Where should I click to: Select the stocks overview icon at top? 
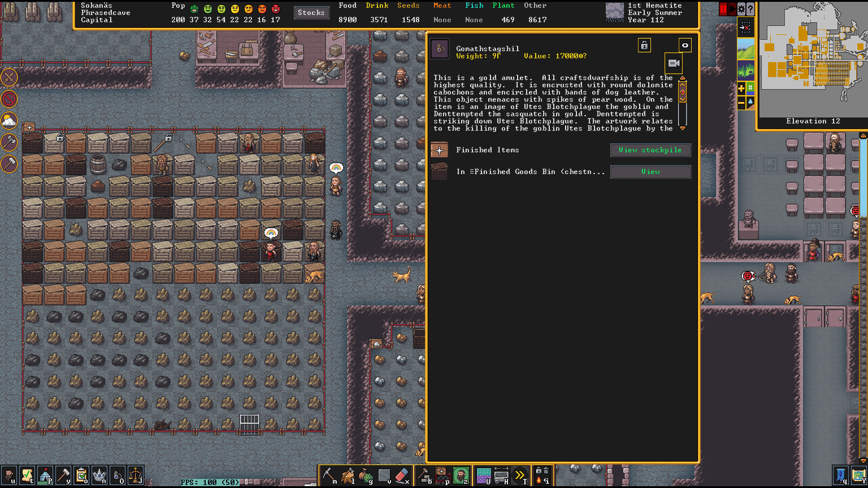[311, 12]
